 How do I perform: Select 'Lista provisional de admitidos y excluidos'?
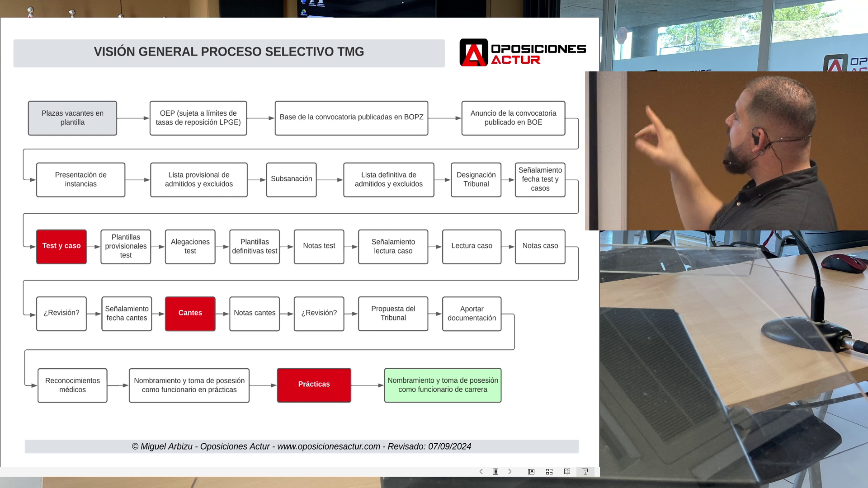(199, 180)
